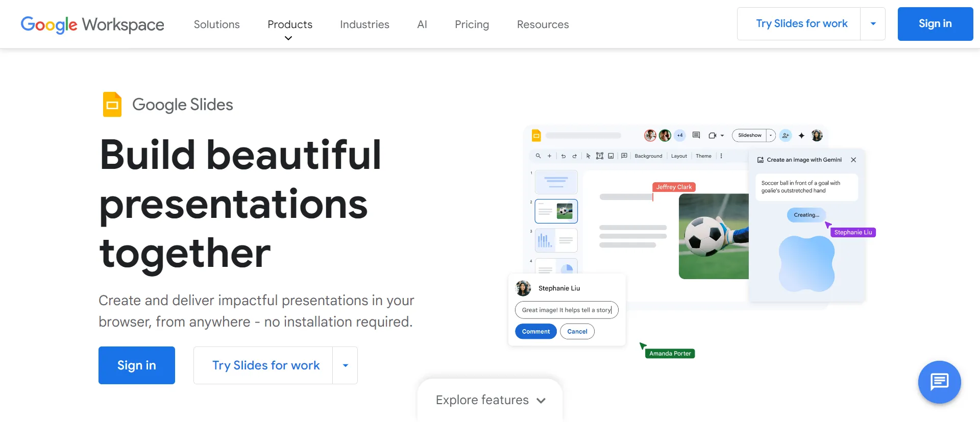Viewport: 980px width, 422px height.
Task: Click the insert image toolbar icon
Action: [x=611, y=156]
